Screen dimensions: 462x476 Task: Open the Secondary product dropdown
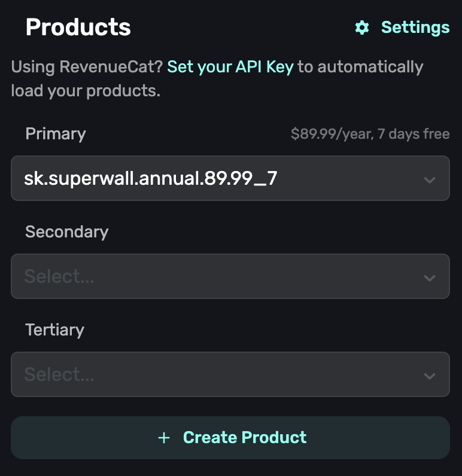click(230, 276)
